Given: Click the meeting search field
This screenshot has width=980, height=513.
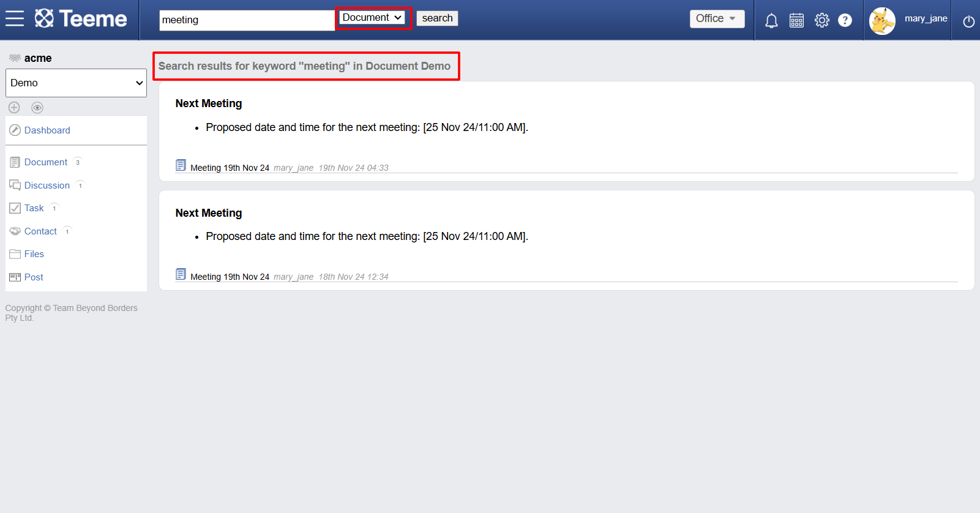Looking at the screenshot, I should click(247, 20).
